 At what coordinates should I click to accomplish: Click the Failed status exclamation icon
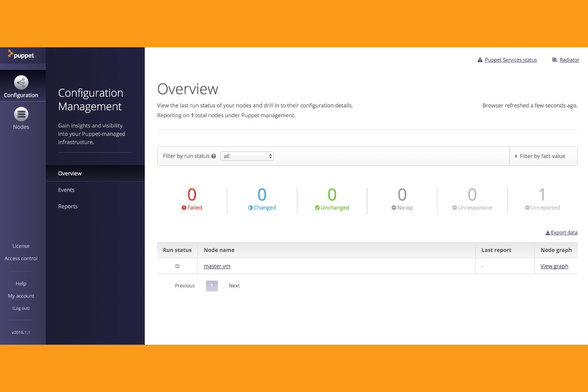pyautogui.click(x=183, y=207)
